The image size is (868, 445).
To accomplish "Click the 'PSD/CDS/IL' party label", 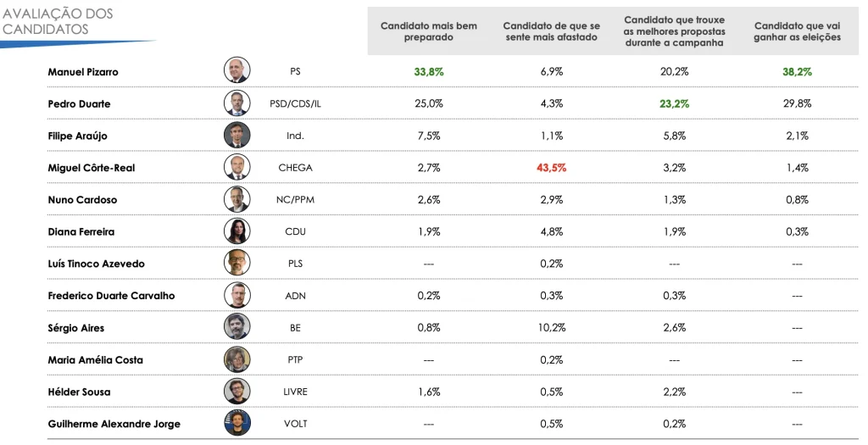I will (295, 104).
